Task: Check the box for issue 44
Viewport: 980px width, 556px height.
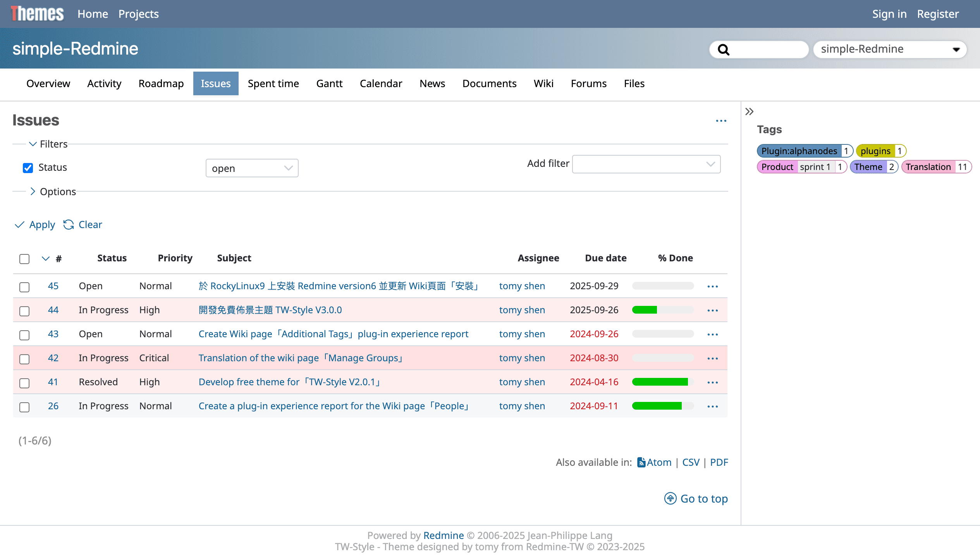Action: pyautogui.click(x=24, y=311)
